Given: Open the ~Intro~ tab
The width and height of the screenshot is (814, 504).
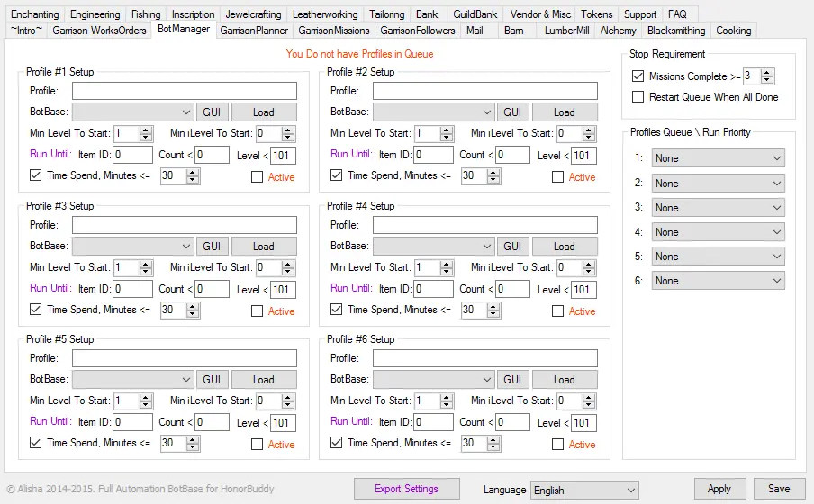Looking at the screenshot, I should [26, 31].
